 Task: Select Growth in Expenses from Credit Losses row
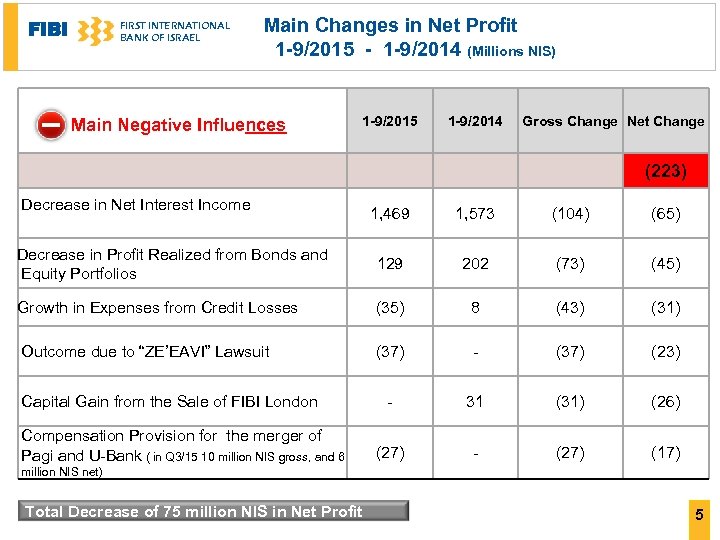158,308
